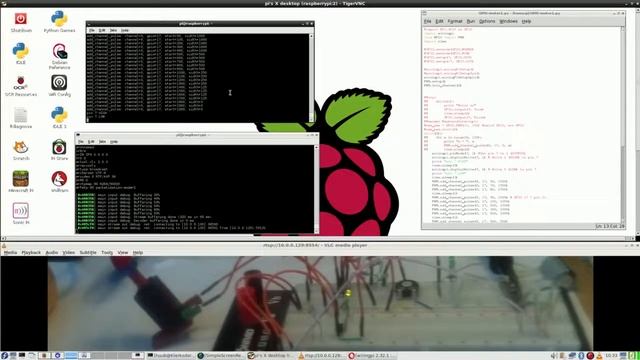Click the VLC cone icon in system tray
Screen dimensions: 640x360
click(x=599, y=356)
